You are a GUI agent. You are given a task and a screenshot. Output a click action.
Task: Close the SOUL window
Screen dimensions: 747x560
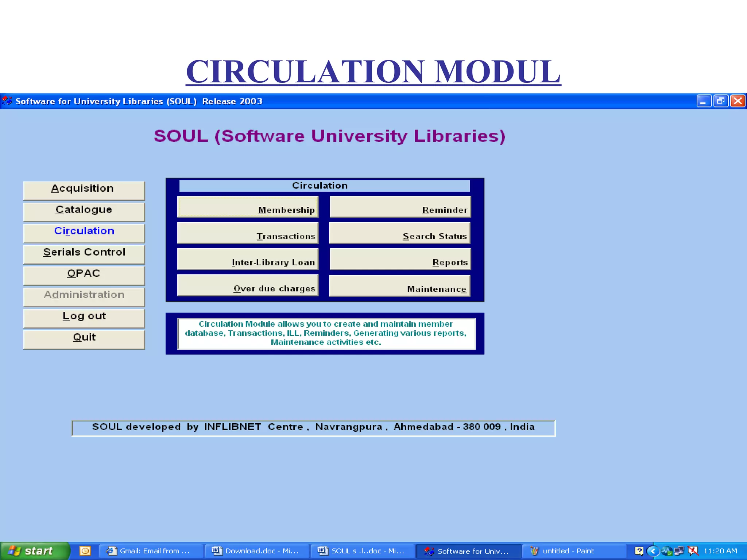click(738, 101)
